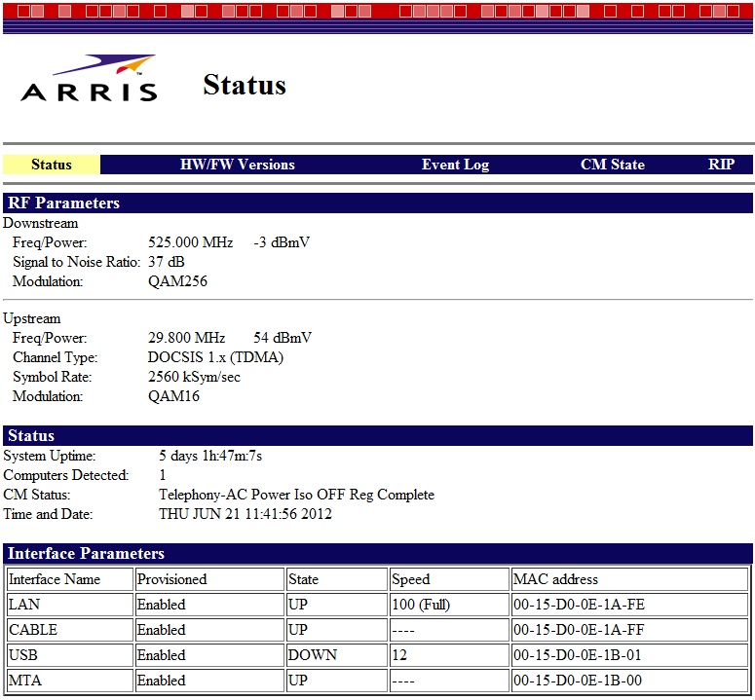Click UP state in the CABLE row
Screen dimensions: 755x700
tap(337, 630)
